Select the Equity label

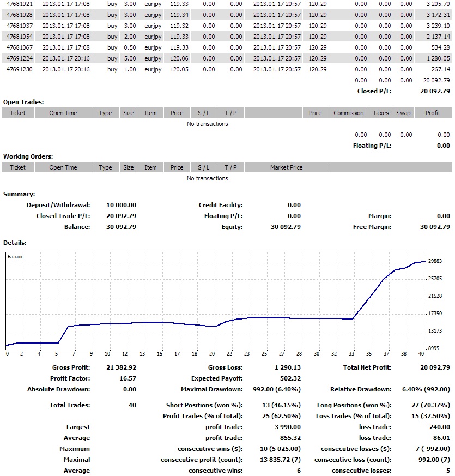click(232, 227)
